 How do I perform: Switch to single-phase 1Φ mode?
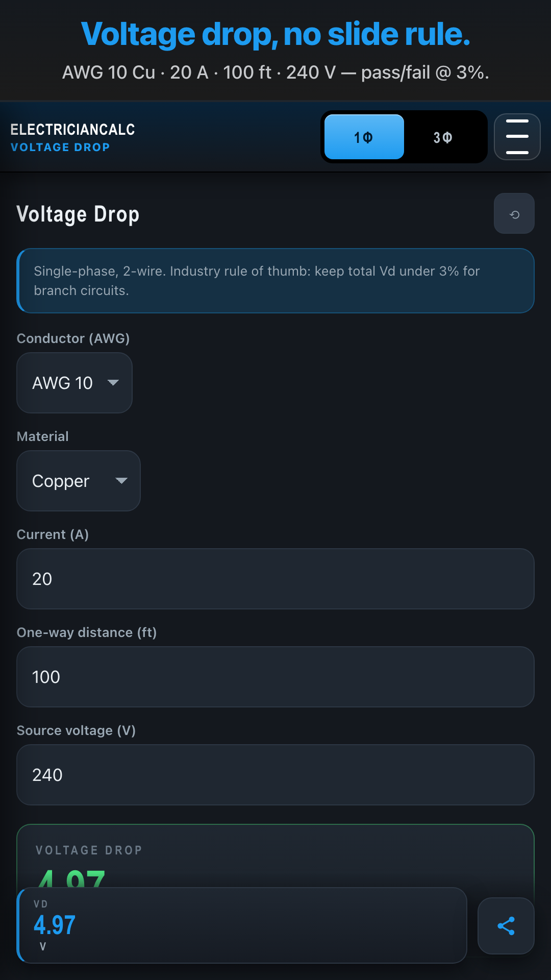pyautogui.click(x=364, y=137)
